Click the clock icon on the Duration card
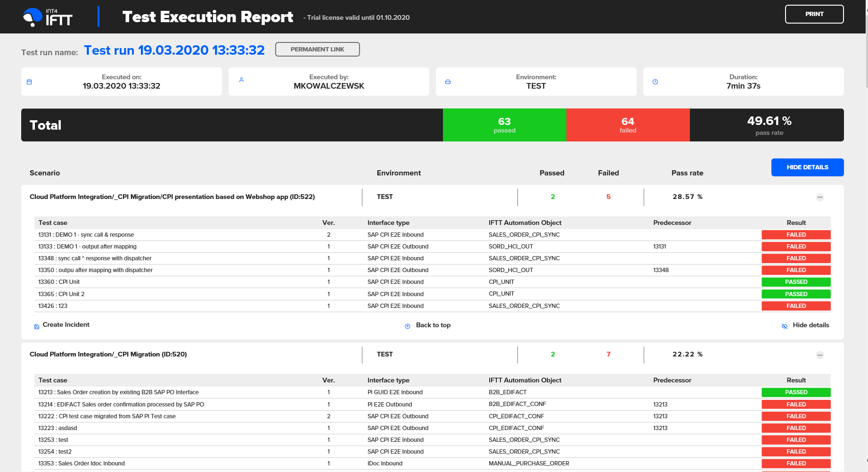The image size is (868, 472). (655, 81)
